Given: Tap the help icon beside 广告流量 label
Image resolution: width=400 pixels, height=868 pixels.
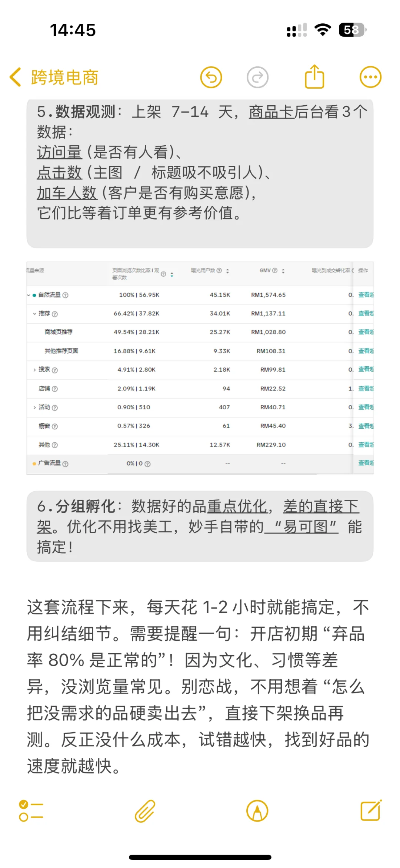Looking at the screenshot, I should (x=66, y=464).
